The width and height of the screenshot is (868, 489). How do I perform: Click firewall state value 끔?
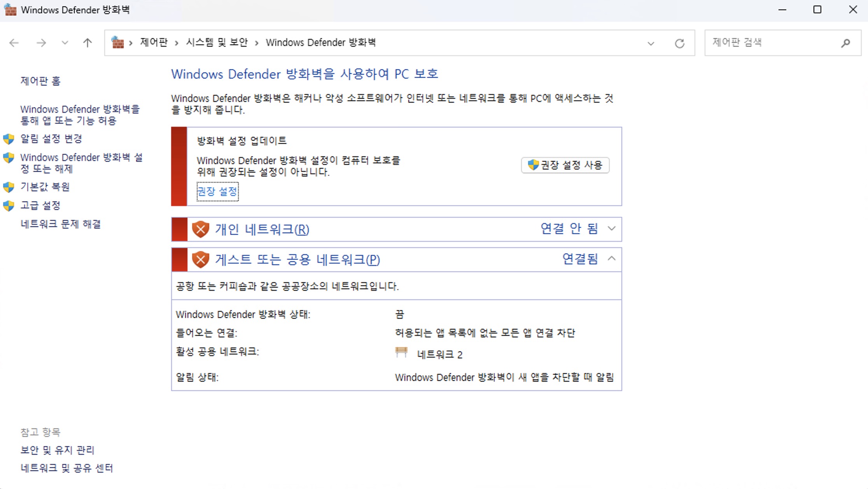point(400,314)
